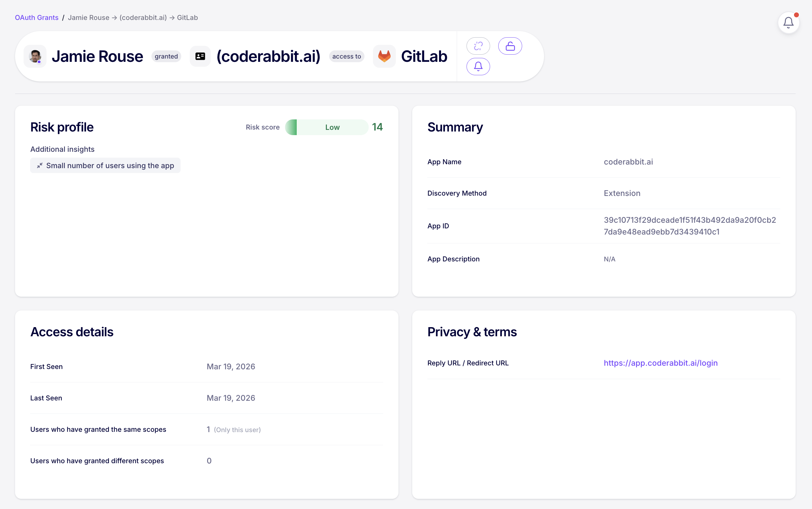812x509 pixels.
Task: Click the 'Users who have granted the same scopes' label
Action: coord(98,430)
